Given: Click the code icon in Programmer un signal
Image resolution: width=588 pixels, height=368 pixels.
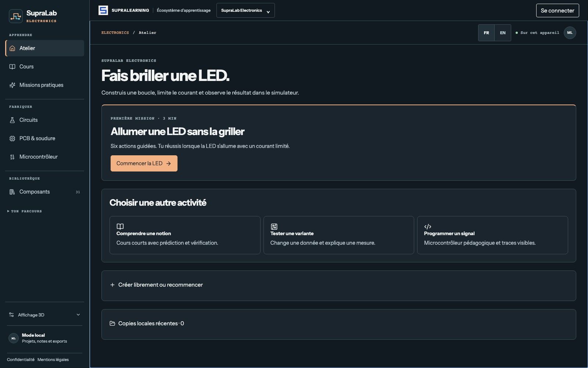Looking at the screenshot, I should 428,226.
